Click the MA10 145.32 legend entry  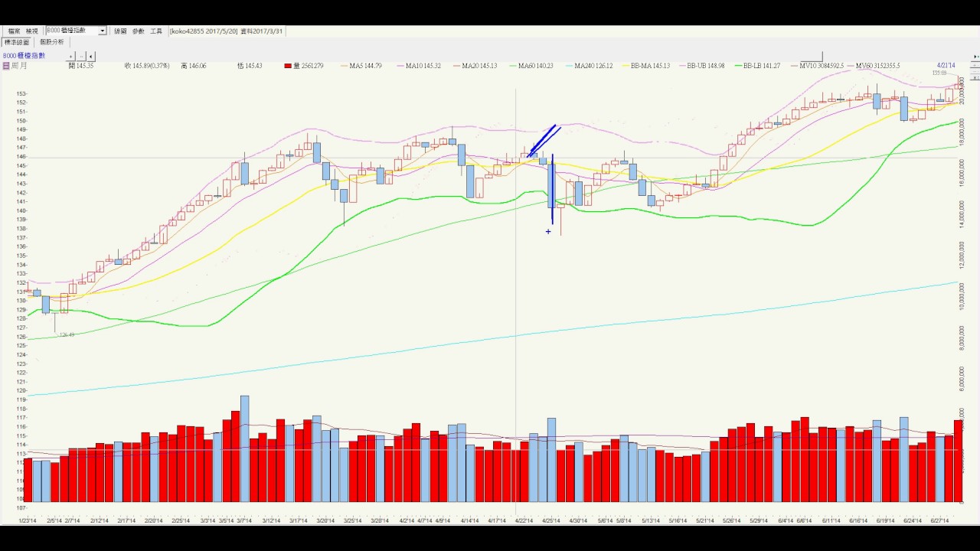point(419,66)
